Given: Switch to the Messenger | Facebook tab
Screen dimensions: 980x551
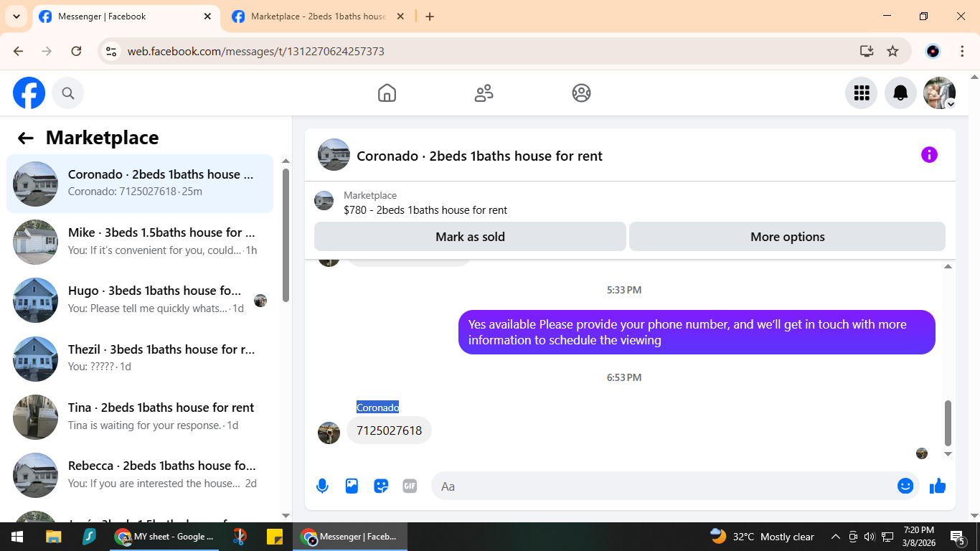Looking at the screenshot, I should 126,17.
